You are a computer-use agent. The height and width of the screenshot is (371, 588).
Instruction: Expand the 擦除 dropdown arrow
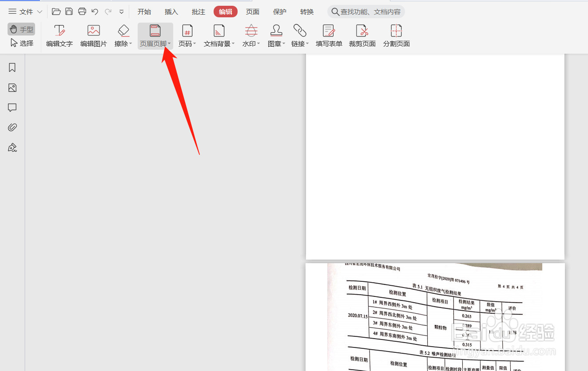(x=131, y=44)
